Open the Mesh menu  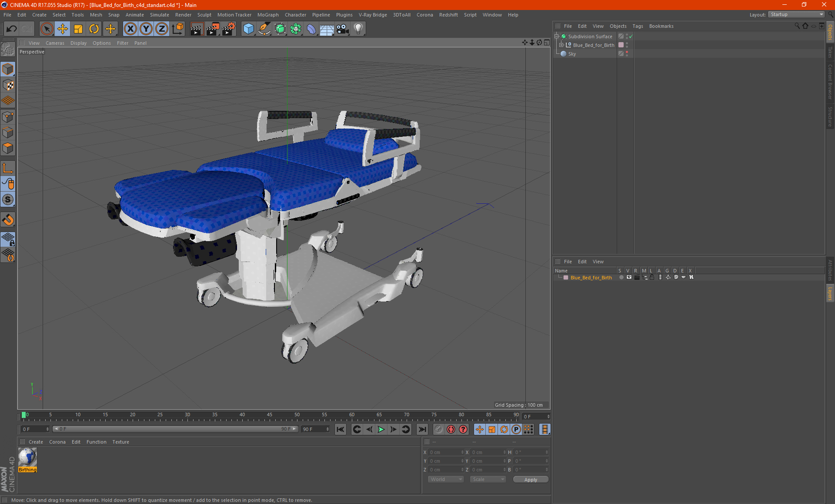coord(96,15)
